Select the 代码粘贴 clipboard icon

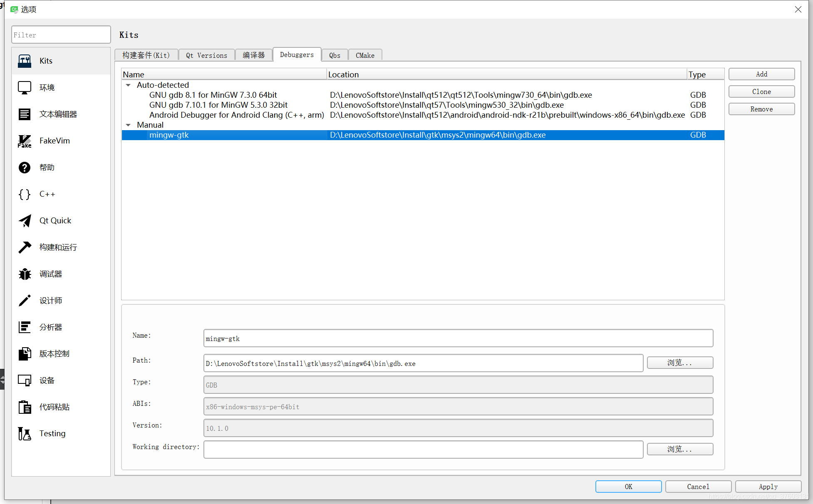(25, 407)
